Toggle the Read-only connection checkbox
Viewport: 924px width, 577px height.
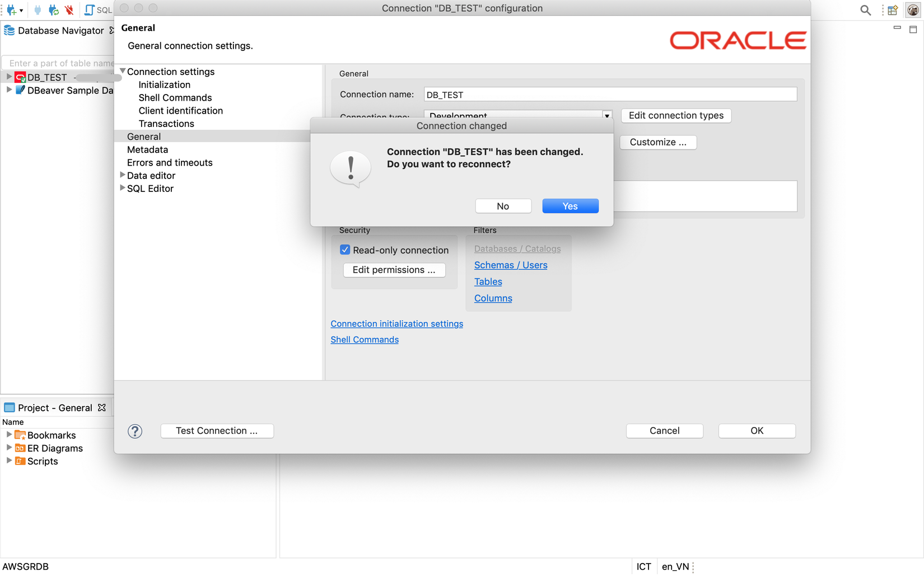pos(345,250)
